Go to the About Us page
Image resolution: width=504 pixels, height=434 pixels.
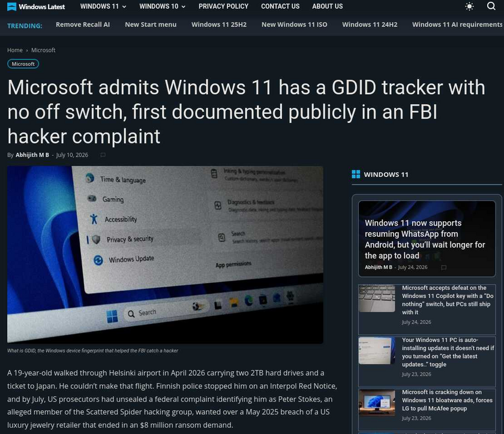click(x=327, y=7)
